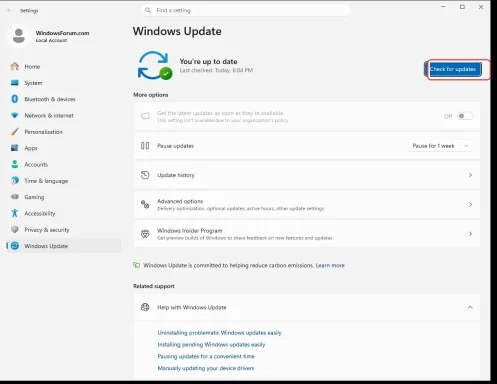This screenshot has height=384, width=497.
Task: Click the You're up to date text
Action: pyautogui.click(x=208, y=61)
